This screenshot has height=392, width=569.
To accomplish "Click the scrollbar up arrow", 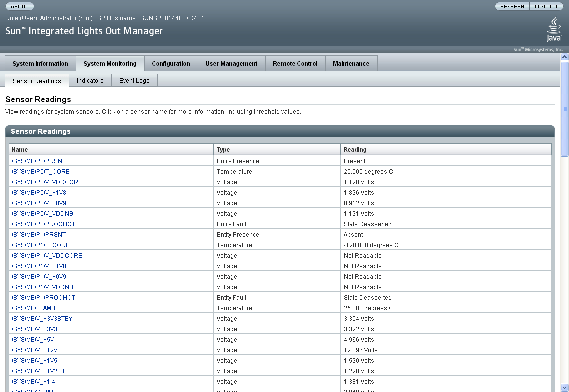I will pyautogui.click(x=564, y=57).
